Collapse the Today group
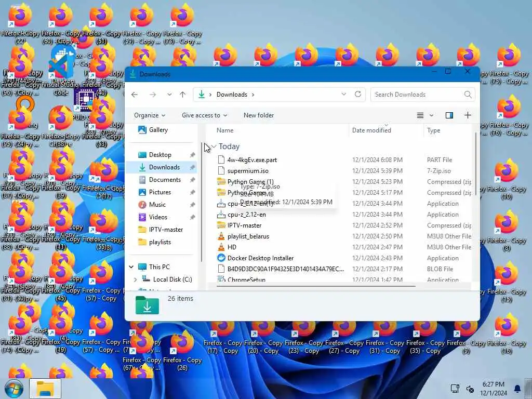 click(214, 147)
